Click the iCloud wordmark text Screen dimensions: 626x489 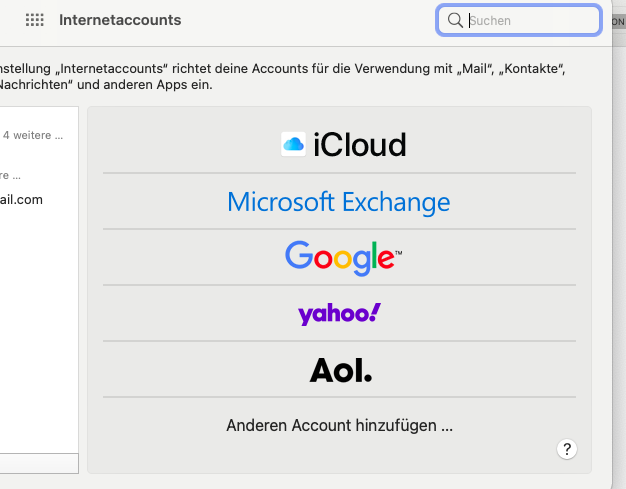(x=359, y=146)
